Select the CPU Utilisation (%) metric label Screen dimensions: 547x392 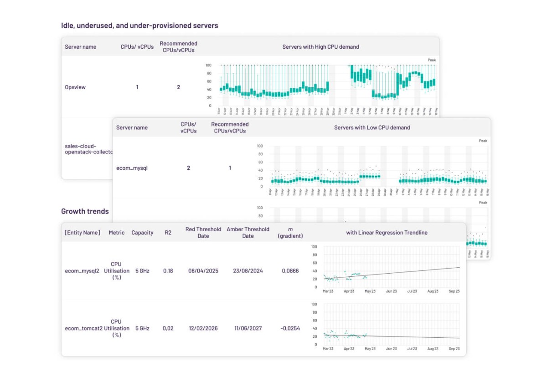click(x=117, y=271)
